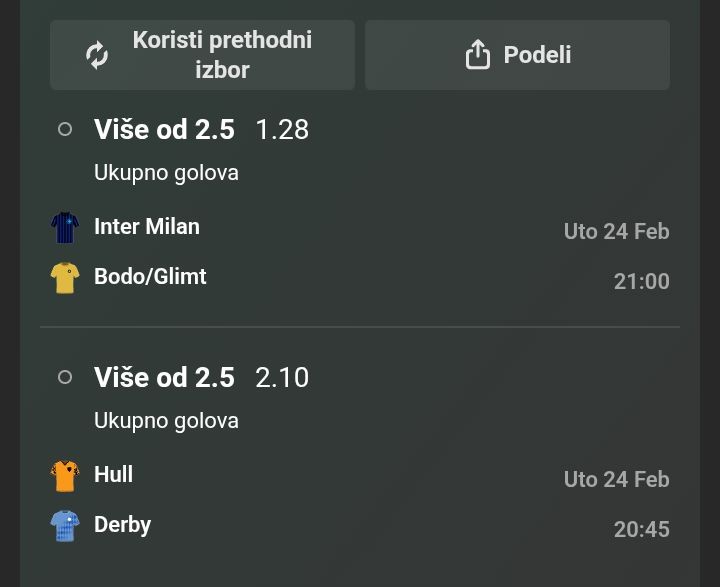Open the Hull team name

click(x=113, y=474)
